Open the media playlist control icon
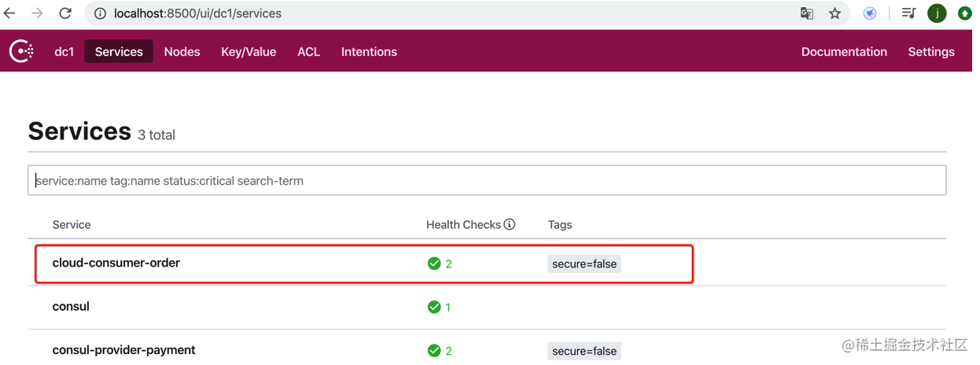The image size is (980, 365). point(908,13)
